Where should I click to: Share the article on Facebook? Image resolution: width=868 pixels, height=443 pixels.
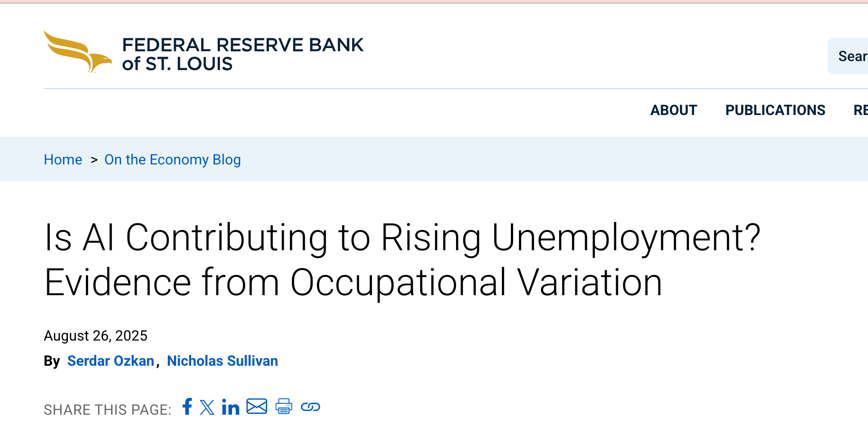click(187, 407)
